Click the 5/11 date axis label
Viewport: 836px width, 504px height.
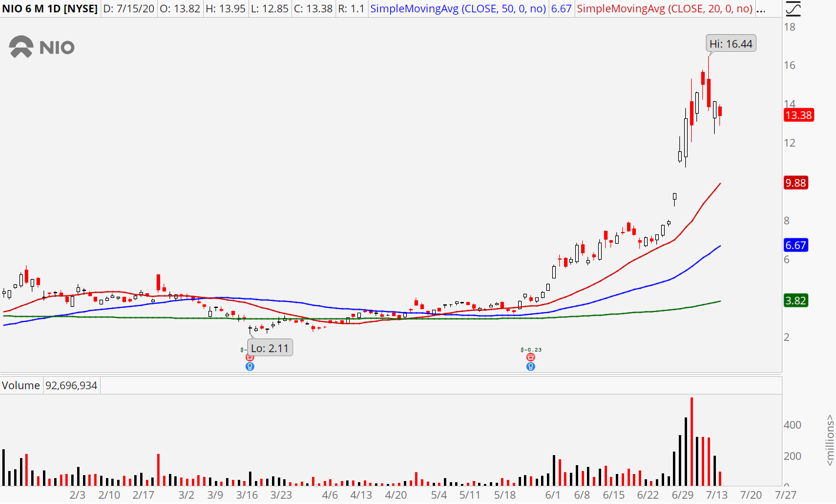pyautogui.click(x=470, y=495)
